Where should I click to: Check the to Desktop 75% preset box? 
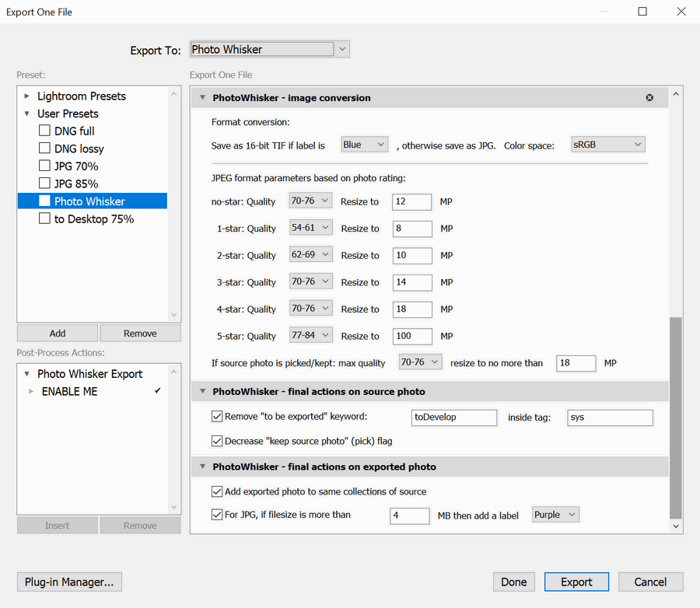(44, 218)
